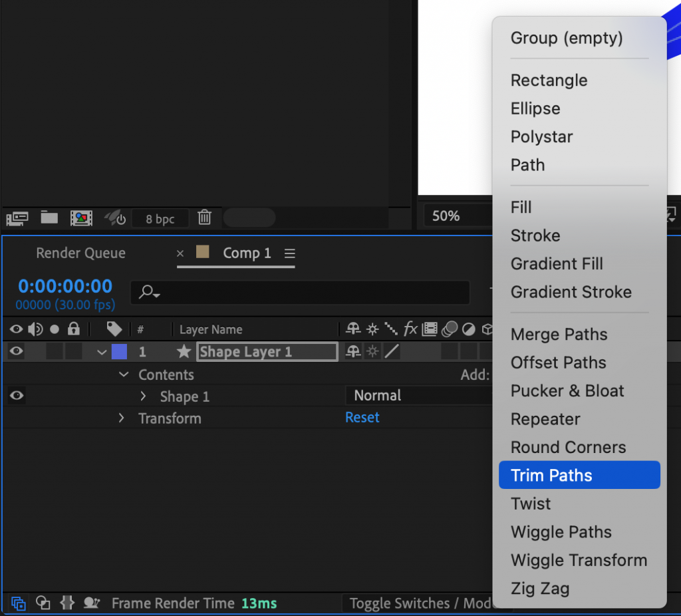
Task: Expand the Transform properties group
Action: pos(122,418)
